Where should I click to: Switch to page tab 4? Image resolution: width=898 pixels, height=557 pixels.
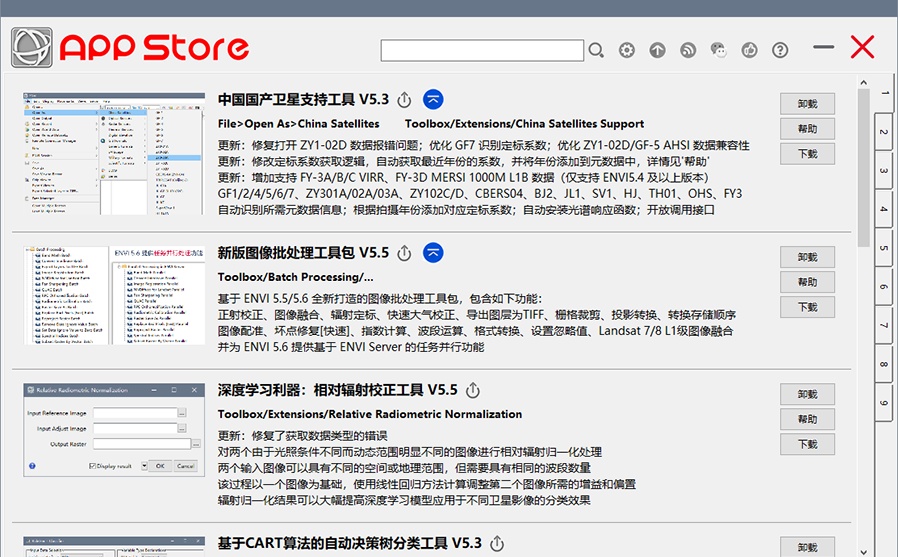[x=884, y=209]
